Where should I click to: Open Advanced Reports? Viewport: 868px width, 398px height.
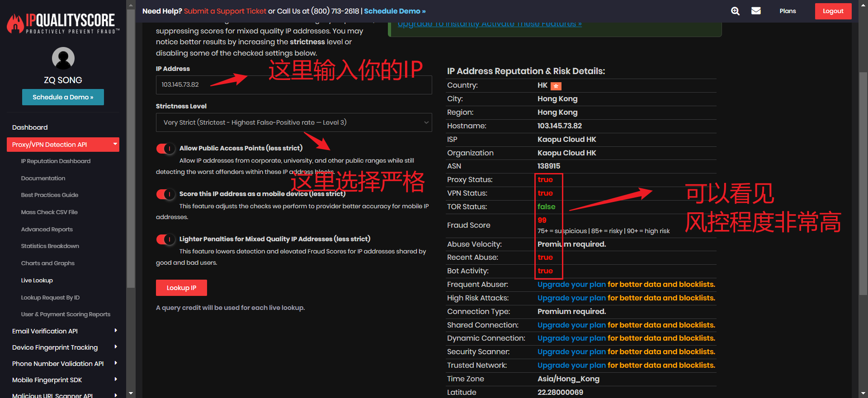pyautogui.click(x=47, y=229)
